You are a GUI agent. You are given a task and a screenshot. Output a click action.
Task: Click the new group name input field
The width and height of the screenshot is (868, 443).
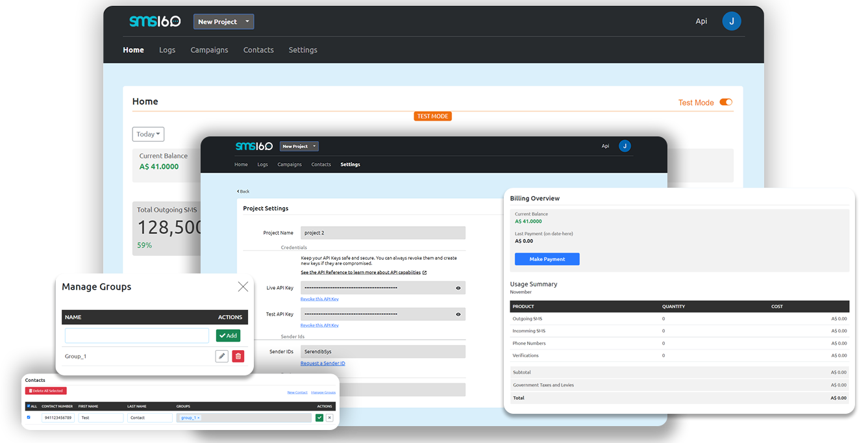(x=137, y=335)
